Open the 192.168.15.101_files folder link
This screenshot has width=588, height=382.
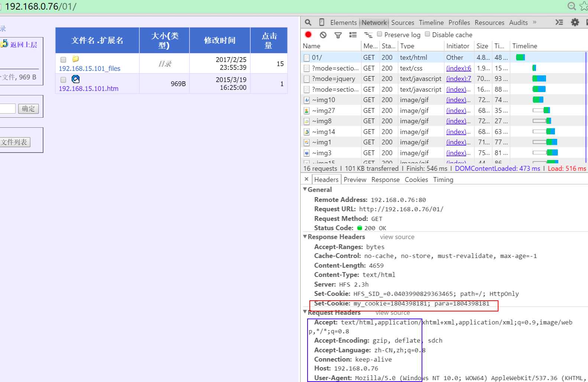tap(90, 69)
